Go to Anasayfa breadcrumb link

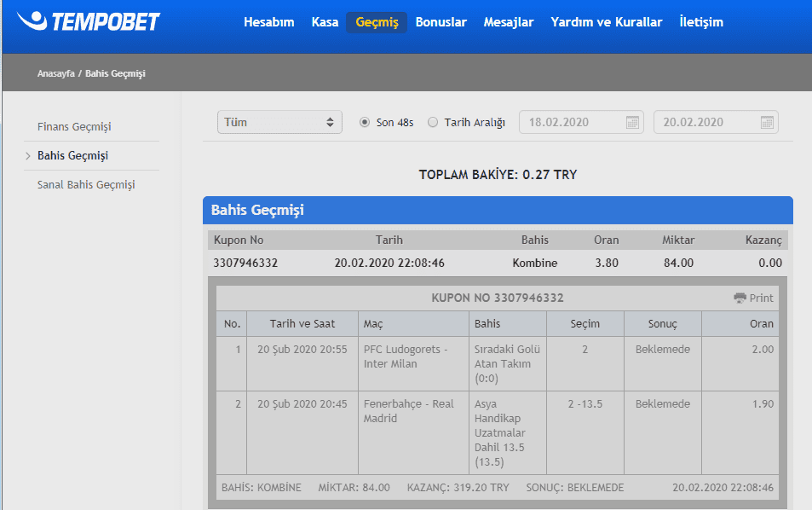pyautogui.click(x=56, y=73)
